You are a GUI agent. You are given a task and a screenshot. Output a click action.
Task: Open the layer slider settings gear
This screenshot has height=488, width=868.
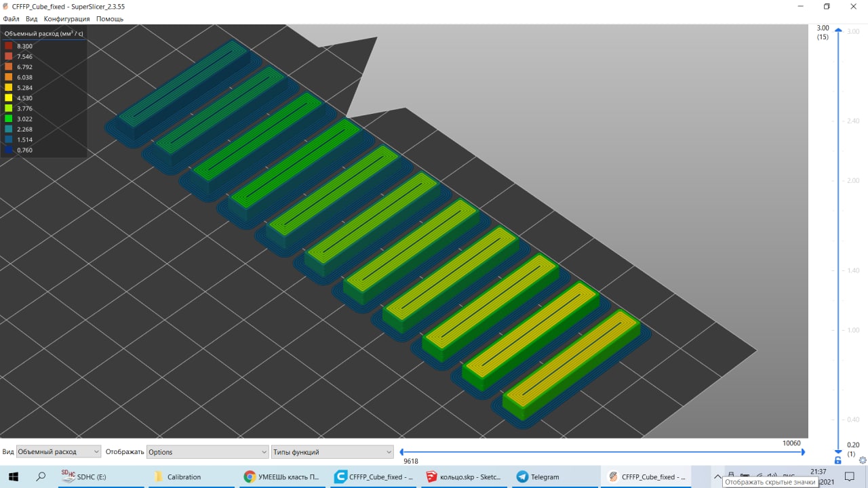click(x=863, y=460)
